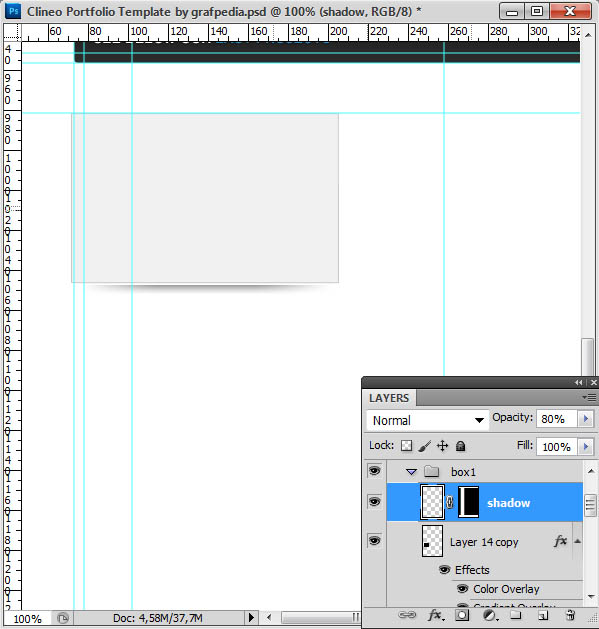
Task: Collapse effects list on Layer 14 copy
Action: (x=577, y=541)
